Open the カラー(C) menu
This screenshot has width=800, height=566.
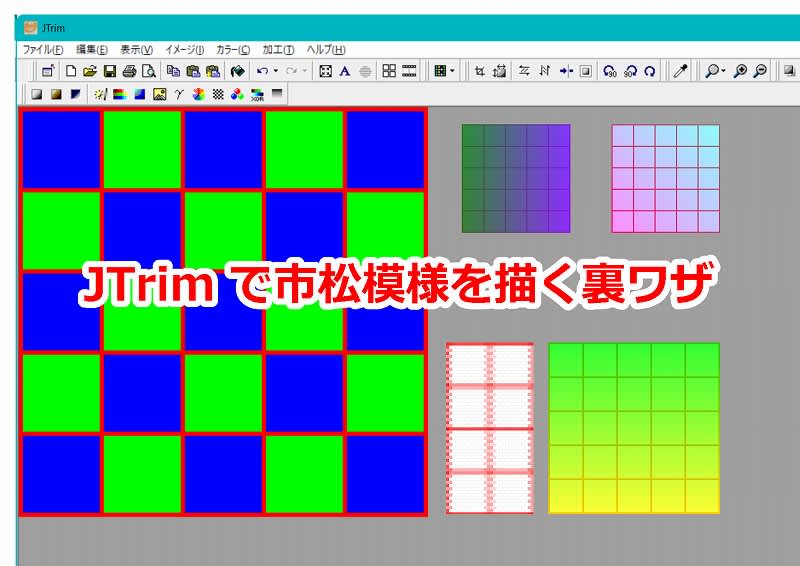(x=233, y=49)
